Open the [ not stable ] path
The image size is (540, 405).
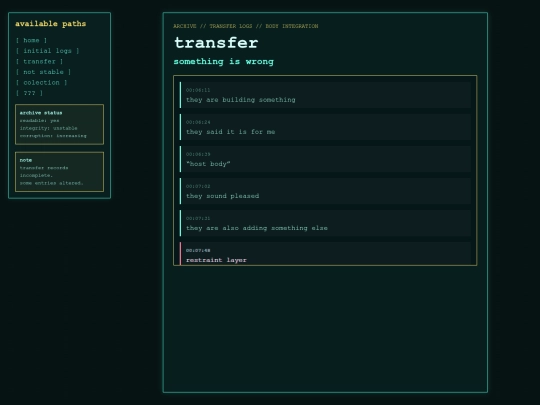pyautogui.click(x=43, y=72)
